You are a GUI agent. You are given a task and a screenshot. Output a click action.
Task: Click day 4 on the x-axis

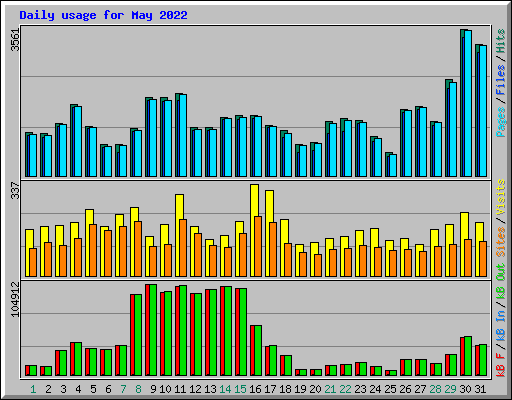(x=78, y=389)
